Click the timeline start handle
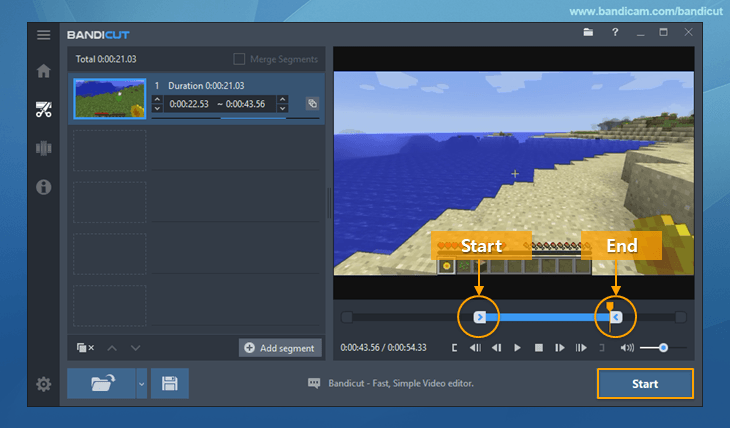The height and width of the screenshot is (428, 730). click(480, 317)
